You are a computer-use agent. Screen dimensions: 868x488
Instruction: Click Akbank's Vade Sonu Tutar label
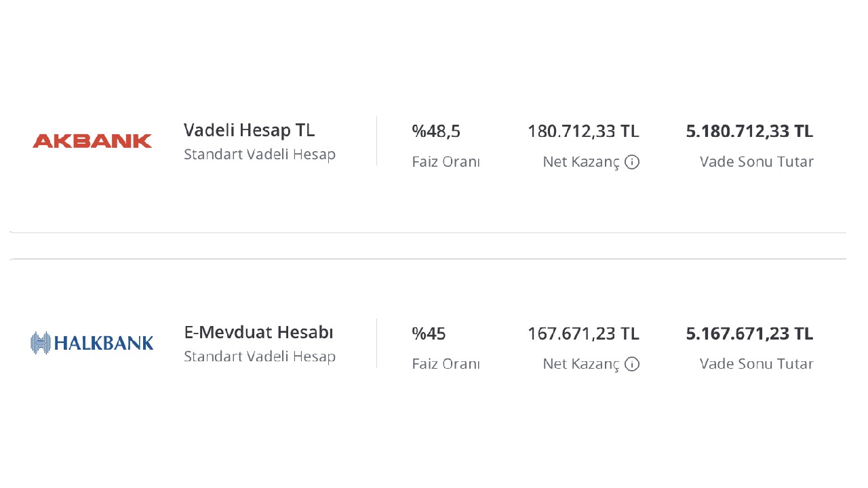757,162
